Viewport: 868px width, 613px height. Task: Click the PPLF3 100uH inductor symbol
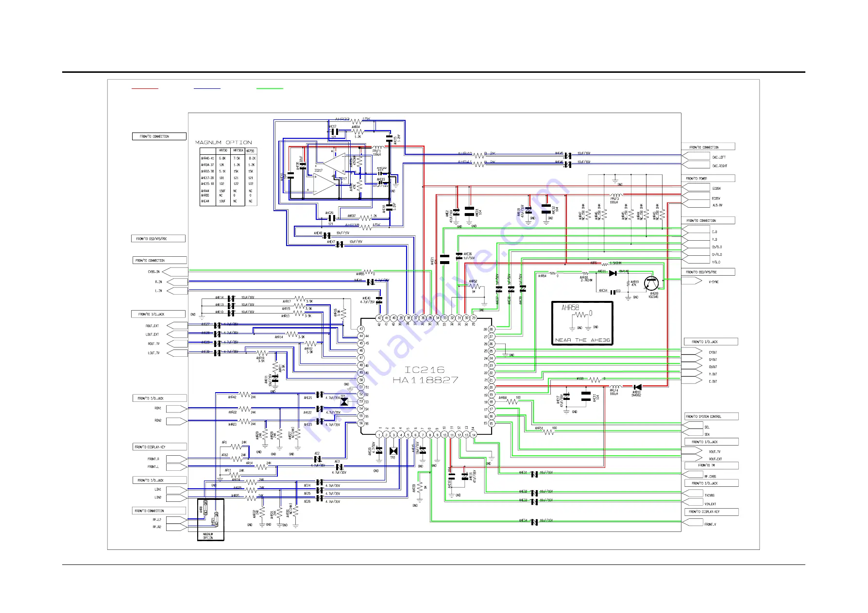(616, 195)
